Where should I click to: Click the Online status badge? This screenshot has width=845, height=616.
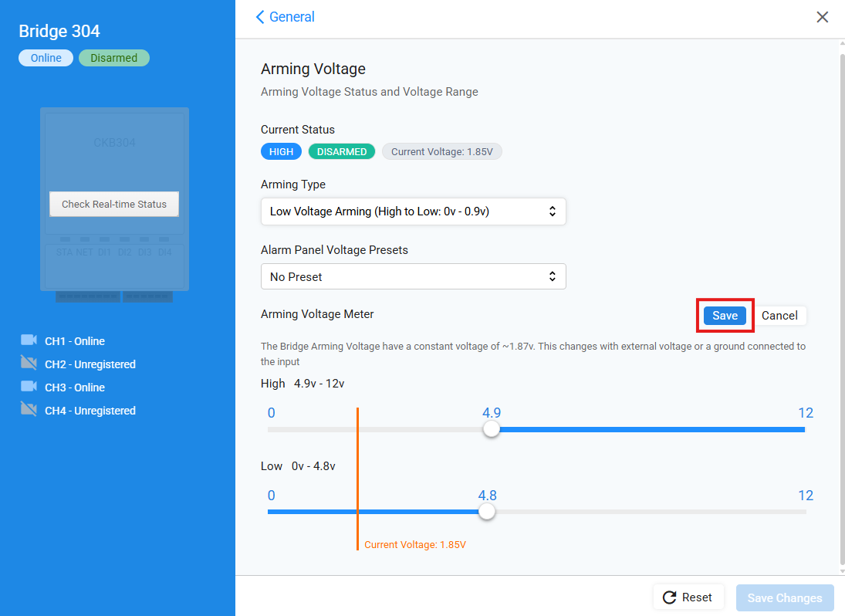point(46,58)
